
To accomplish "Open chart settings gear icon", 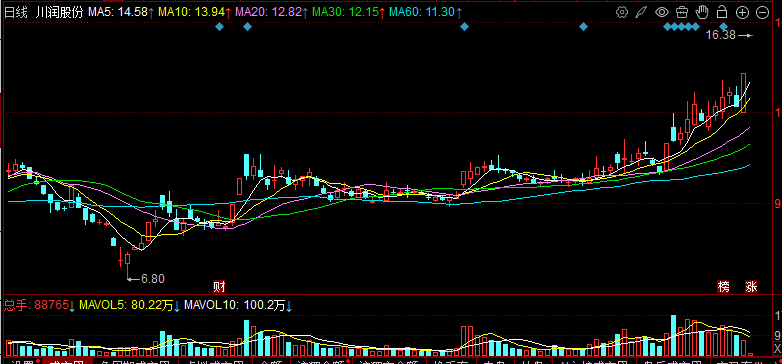I will coord(621,12).
